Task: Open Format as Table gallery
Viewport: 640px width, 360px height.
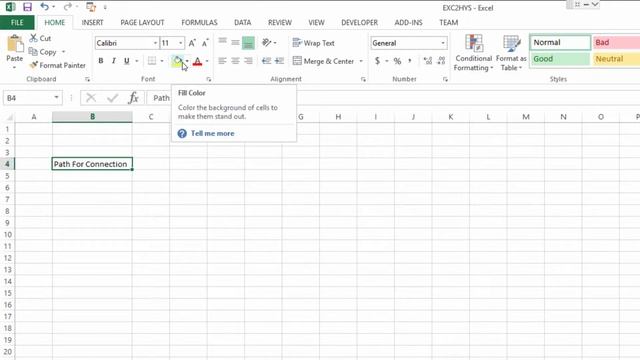Action: click(511, 53)
